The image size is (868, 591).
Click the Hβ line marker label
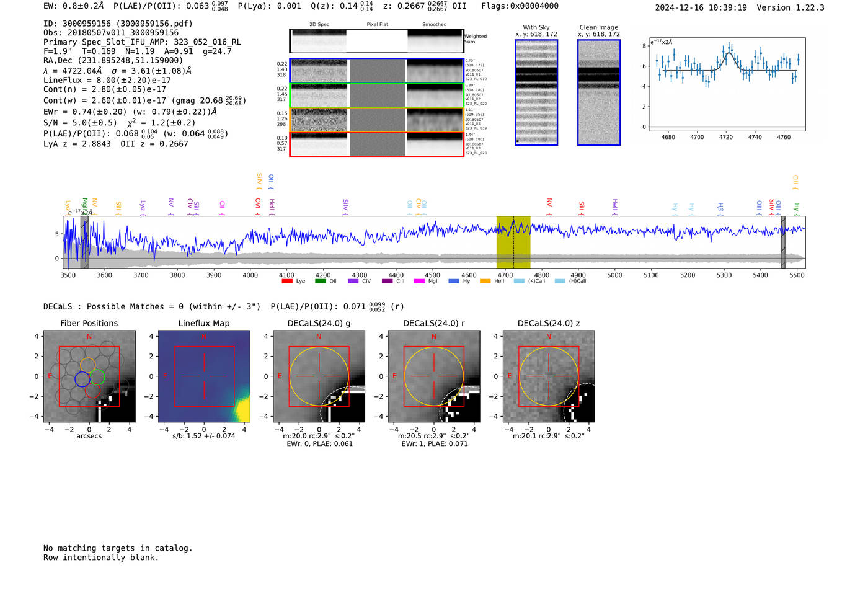point(720,208)
